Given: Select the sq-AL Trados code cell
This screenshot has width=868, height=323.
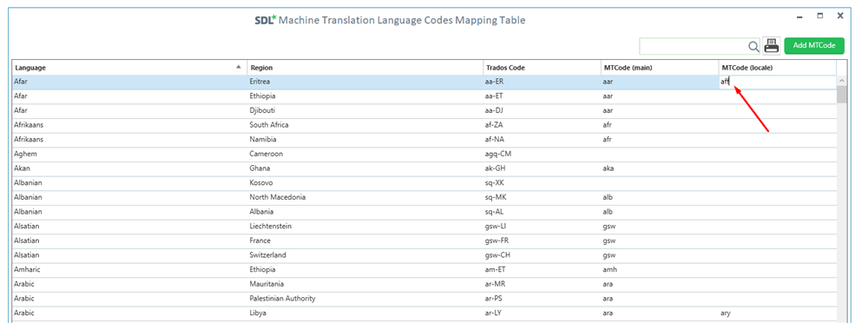Looking at the screenshot, I should coord(542,212).
